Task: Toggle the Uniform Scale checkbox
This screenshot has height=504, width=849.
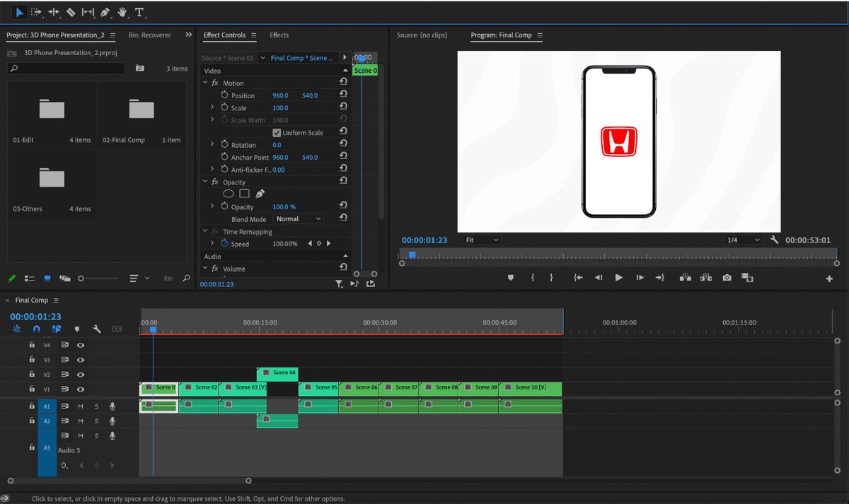Action: coord(277,133)
